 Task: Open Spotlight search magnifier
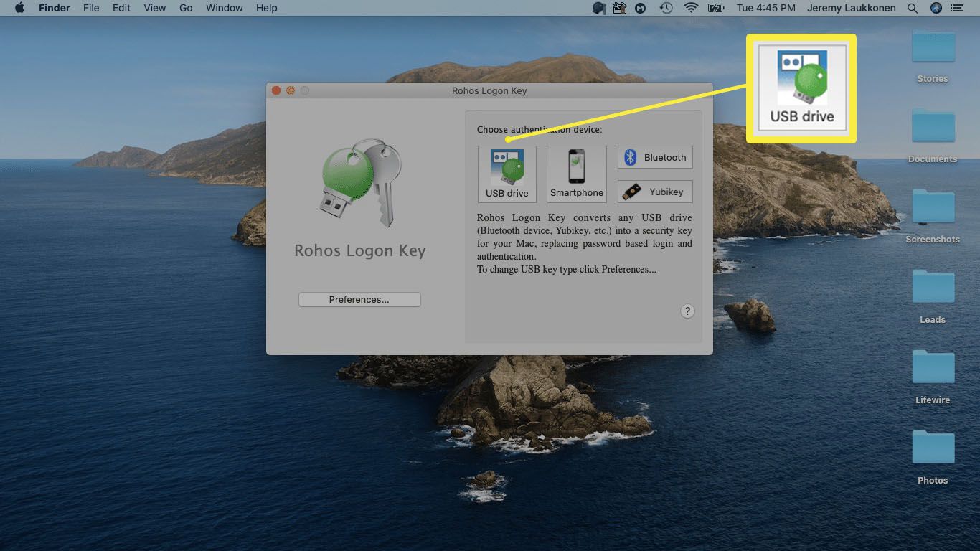tap(913, 8)
